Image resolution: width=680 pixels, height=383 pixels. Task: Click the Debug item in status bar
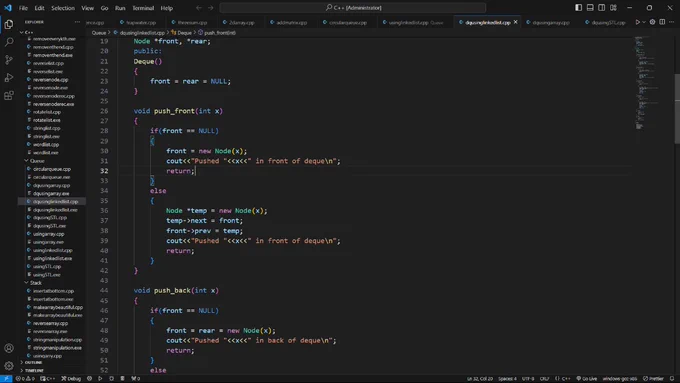[71, 379]
